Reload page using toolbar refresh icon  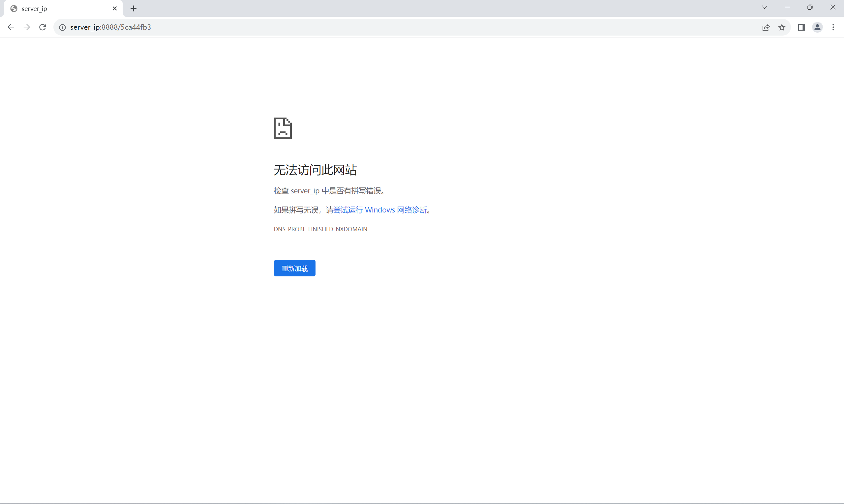click(43, 27)
